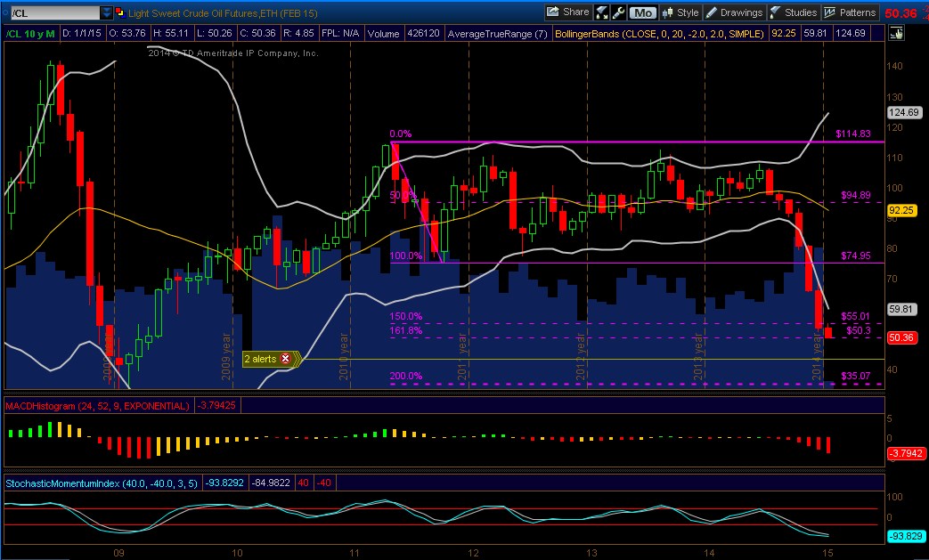Click the $35.07 Fibonacci level label
Screen dimensions: 929x560
(856, 376)
